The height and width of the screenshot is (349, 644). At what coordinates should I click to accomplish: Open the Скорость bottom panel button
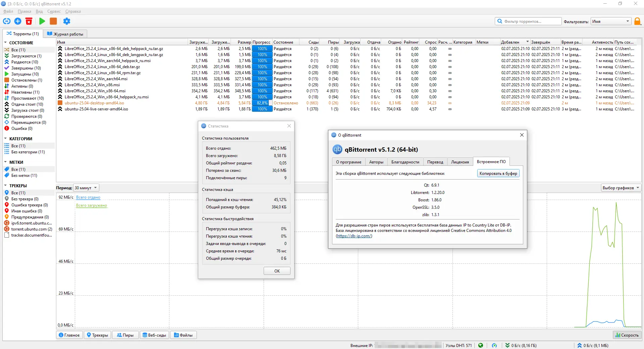click(x=627, y=335)
